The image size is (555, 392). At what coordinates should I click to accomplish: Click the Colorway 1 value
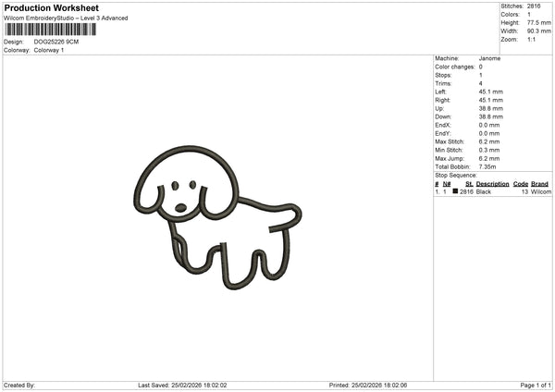49,50
